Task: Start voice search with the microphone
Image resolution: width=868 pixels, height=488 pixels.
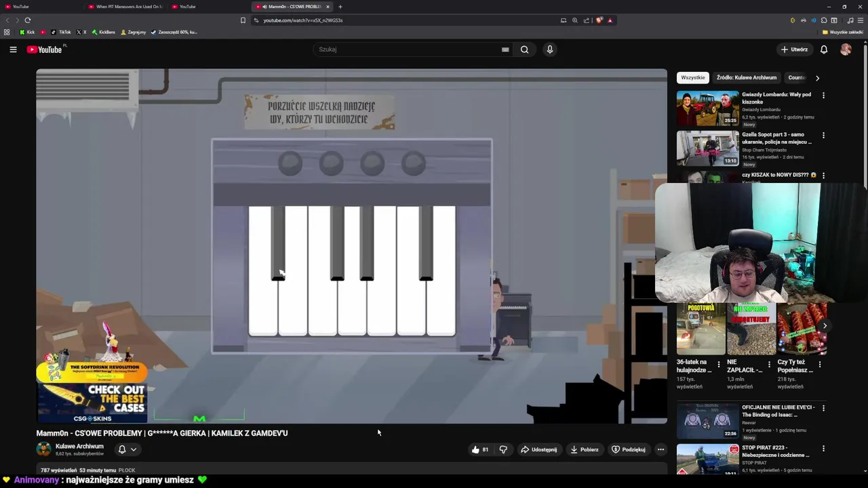Action: [x=550, y=49]
